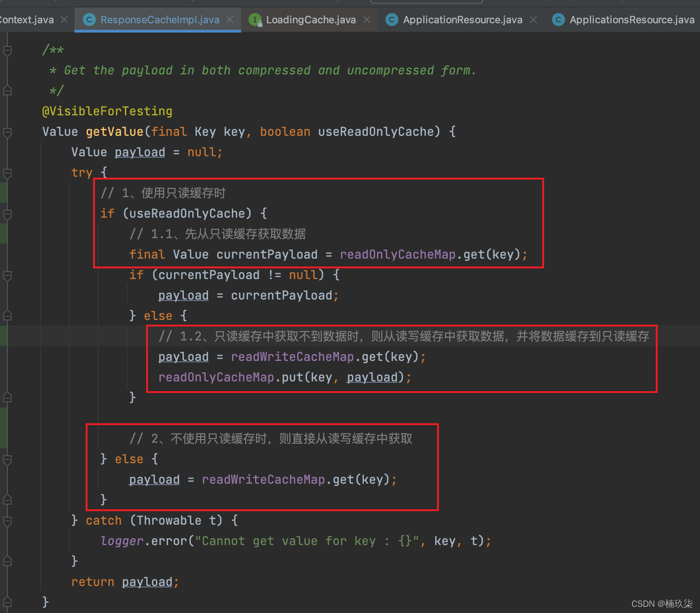Click "Cannot get value for key : {}" string
The image size is (700, 613).
[307, 541]
